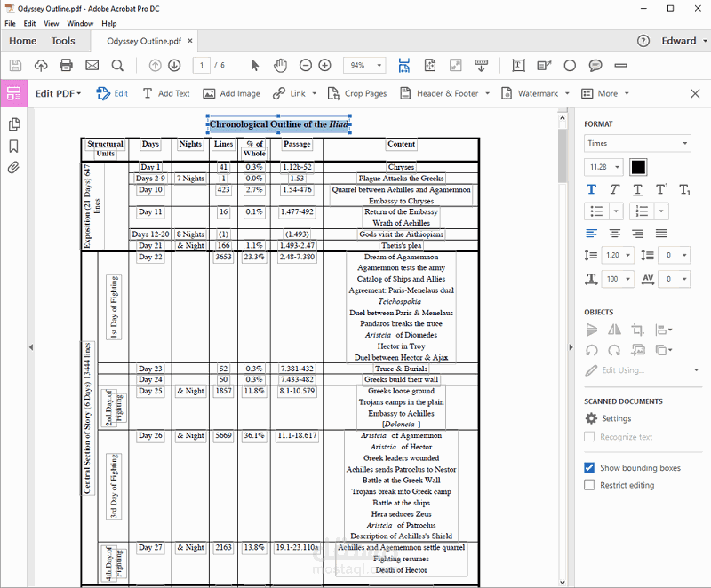The image size is (711, 588).
Task: Apply superscript formatting in Format panel
Action: [x=661, y=188]
